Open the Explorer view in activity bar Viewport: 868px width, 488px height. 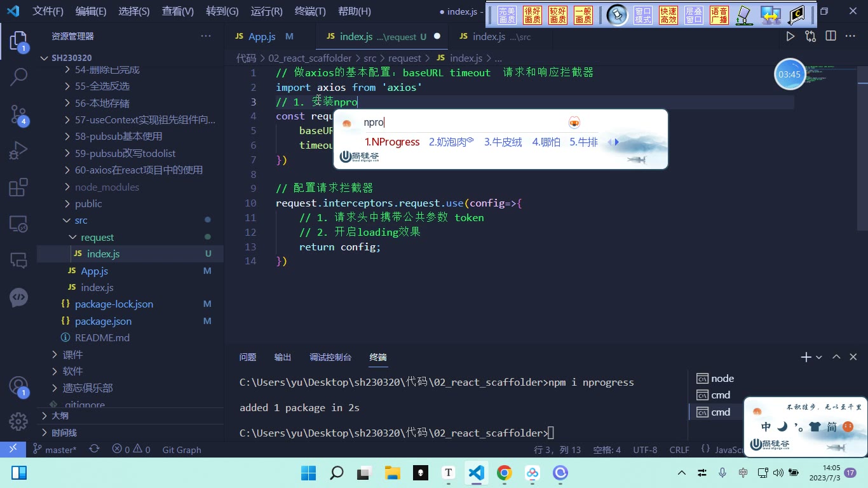[x=18, y=42]
